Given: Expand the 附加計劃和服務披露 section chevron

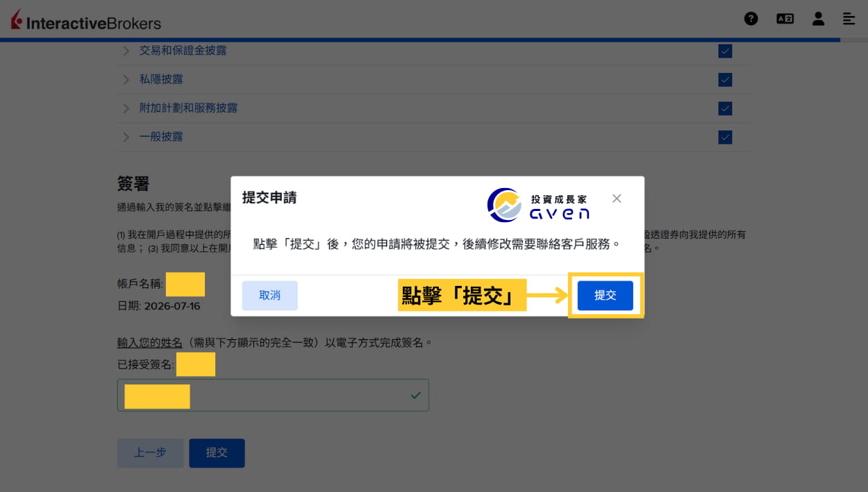Looking at the screenshot, I should point(126,108).
